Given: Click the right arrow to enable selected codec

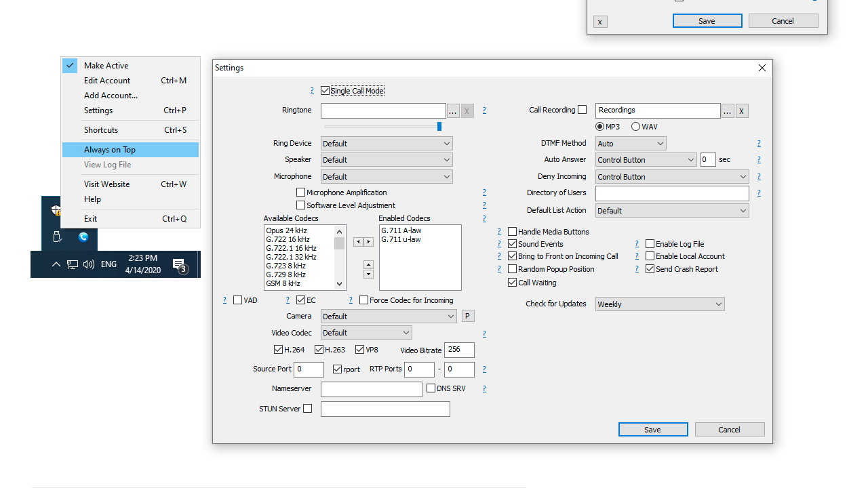Looking at the screenshot, I should point(369,242).
